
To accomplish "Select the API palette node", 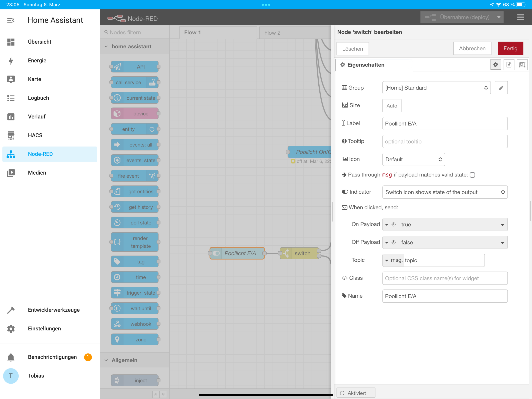I will (135, 67).
